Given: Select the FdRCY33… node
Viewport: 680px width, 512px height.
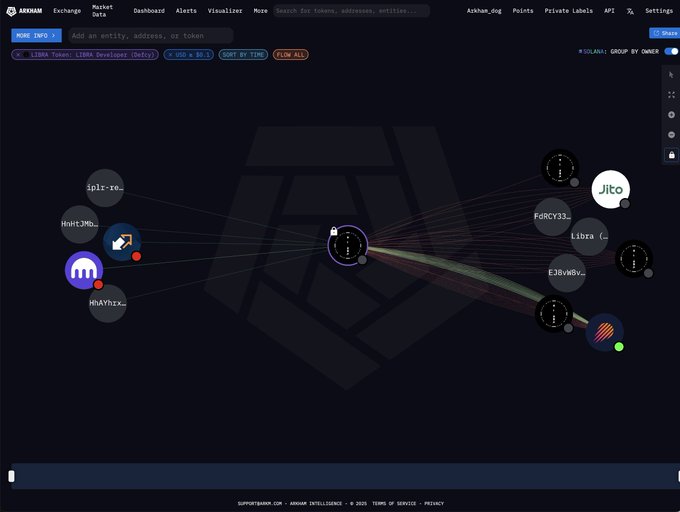Looking at the screenshot, I should [552, 216].
